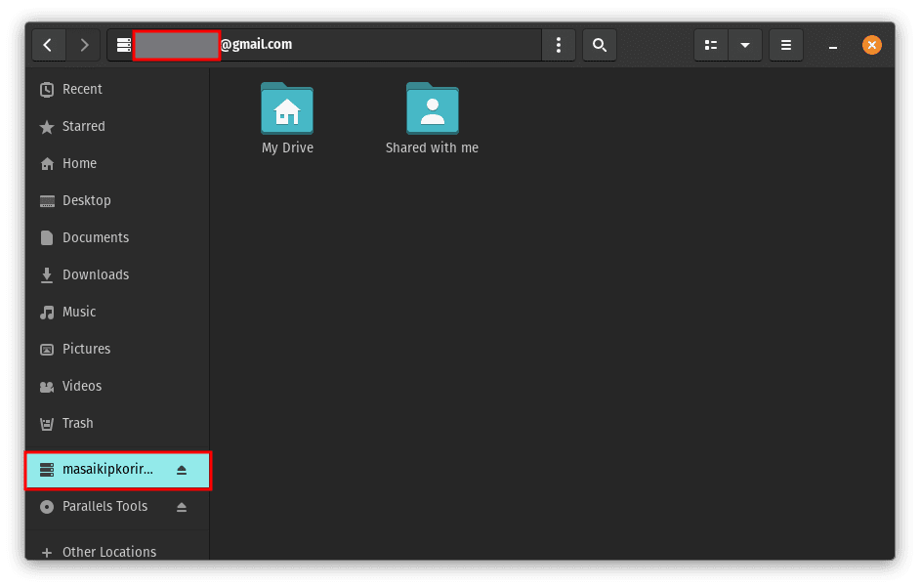920x588 pixels.
Task: Open the path bar three-dot menu
Action: click(x=558, y=45)
